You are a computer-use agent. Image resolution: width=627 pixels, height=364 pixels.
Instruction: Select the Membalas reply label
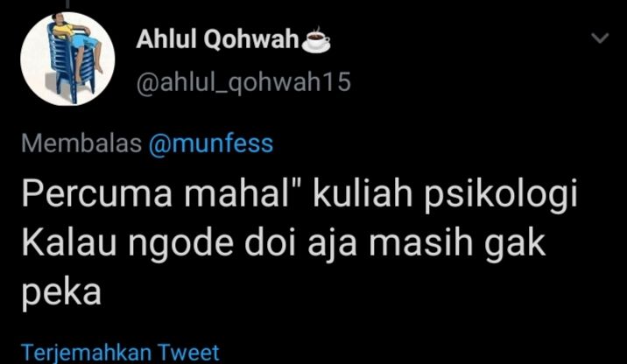pyautogui.click(x=81, y=143)
